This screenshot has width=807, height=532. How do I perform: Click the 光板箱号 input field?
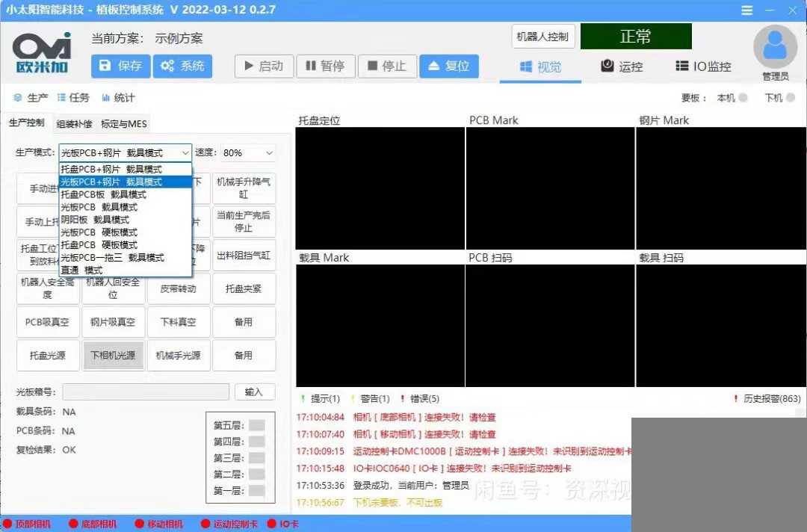click(x=146, y=392)
